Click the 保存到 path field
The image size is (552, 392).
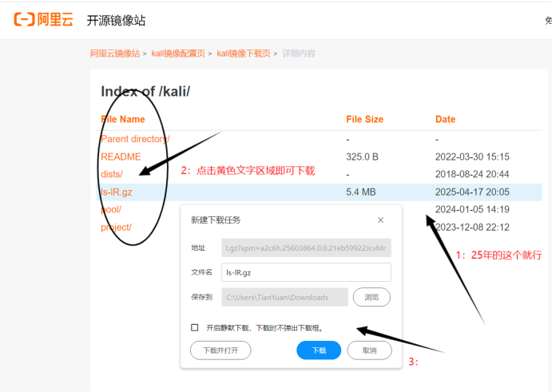(x=284, y=297)
